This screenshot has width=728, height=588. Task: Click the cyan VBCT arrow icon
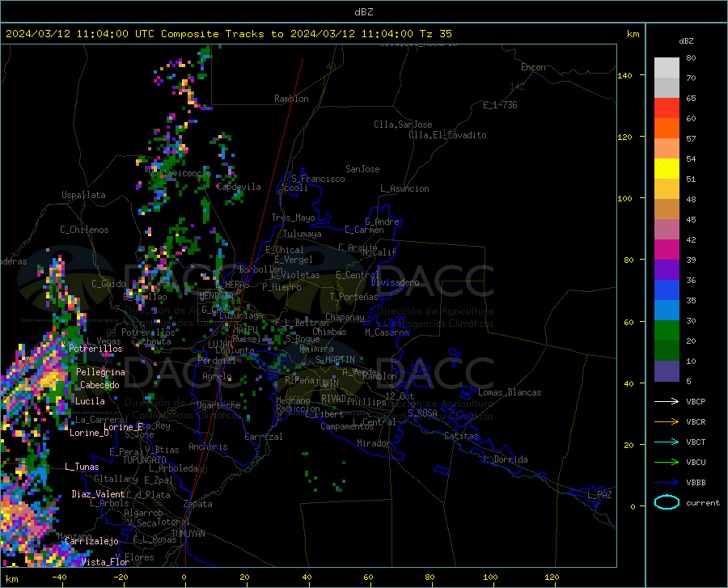pos(667,442)
